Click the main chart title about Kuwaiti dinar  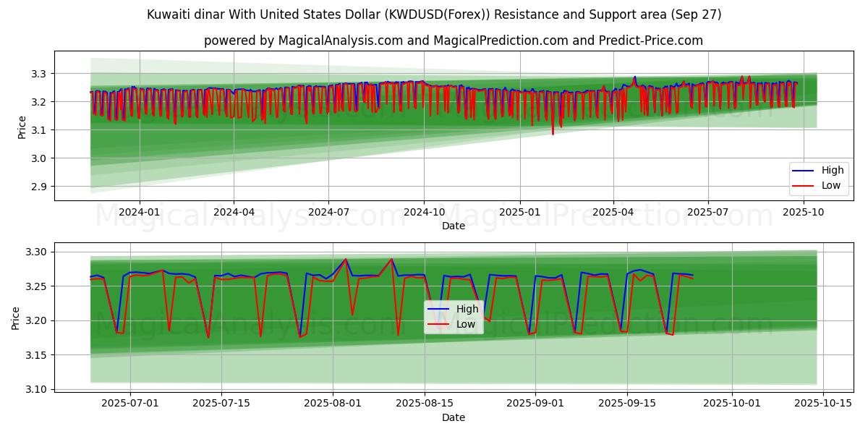(x=434, y=14)
